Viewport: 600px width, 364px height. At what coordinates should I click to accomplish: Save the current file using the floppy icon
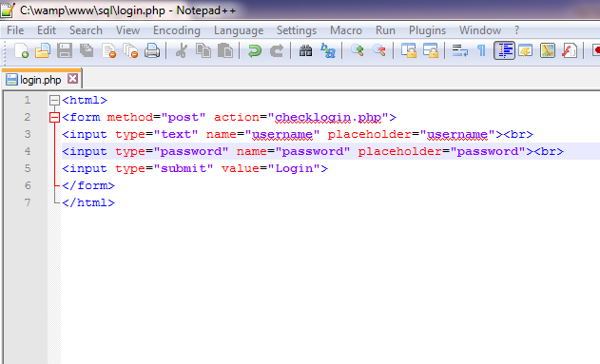click(x=65, y=50)
